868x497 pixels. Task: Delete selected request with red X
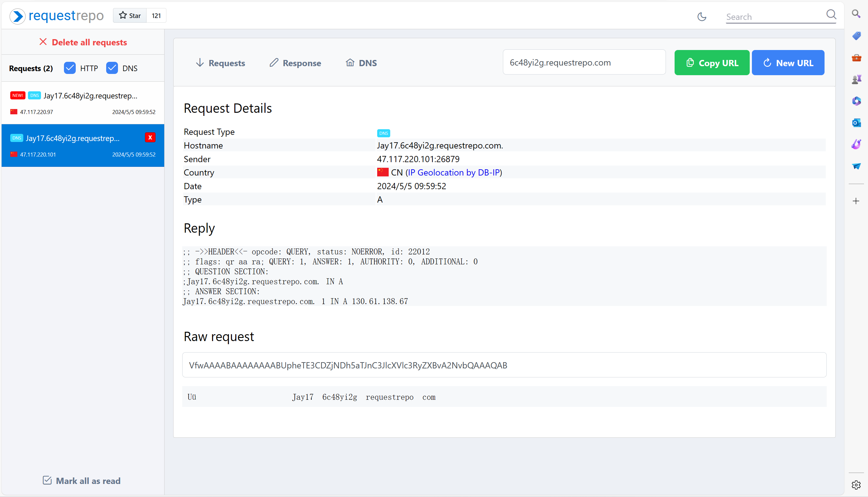pos(150,137)
